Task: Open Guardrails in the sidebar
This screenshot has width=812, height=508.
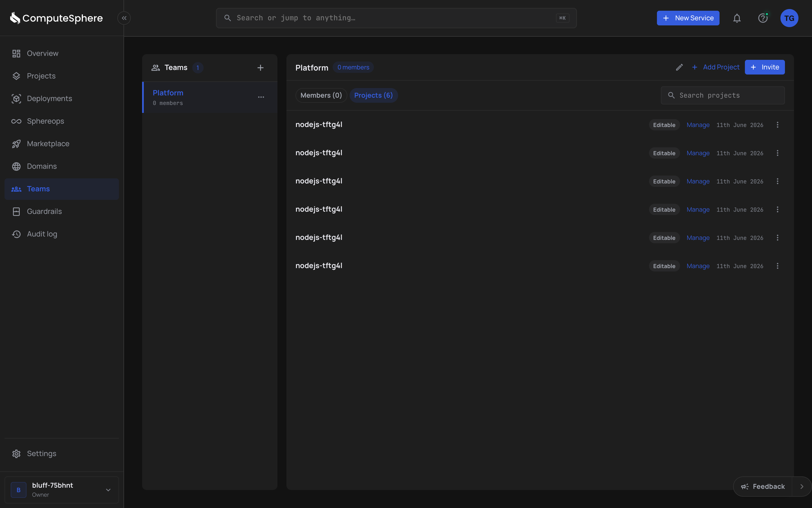Action: (x=62, y=211)
